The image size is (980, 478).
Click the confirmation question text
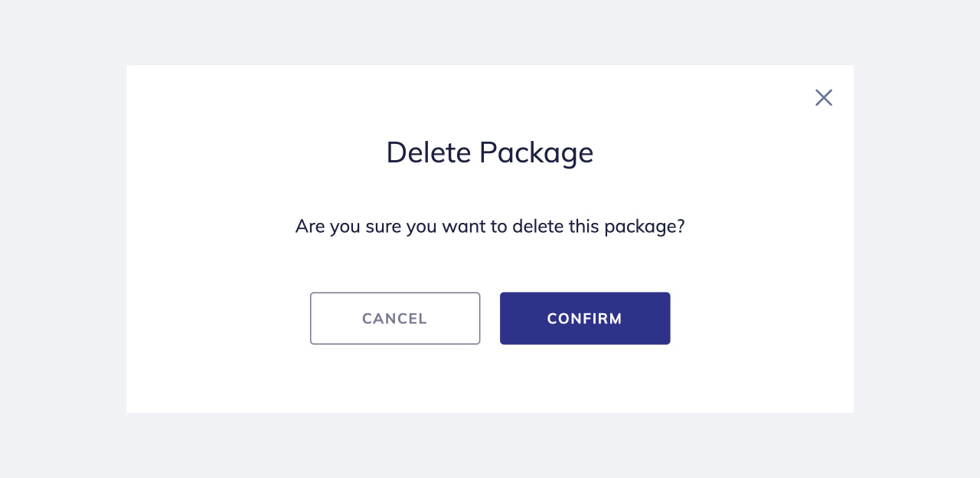tap(490, 226)
